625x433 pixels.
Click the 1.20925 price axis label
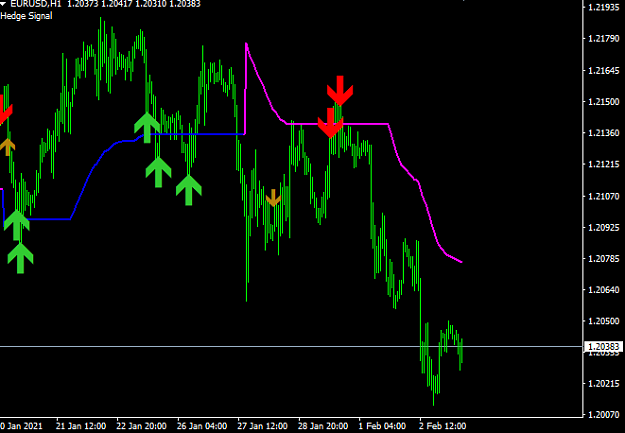604,227
